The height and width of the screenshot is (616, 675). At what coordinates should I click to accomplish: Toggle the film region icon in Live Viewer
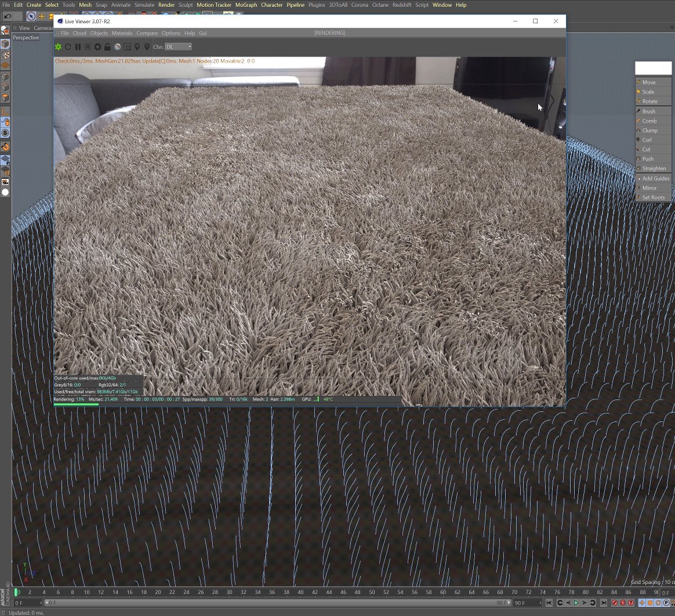[127, 46]
